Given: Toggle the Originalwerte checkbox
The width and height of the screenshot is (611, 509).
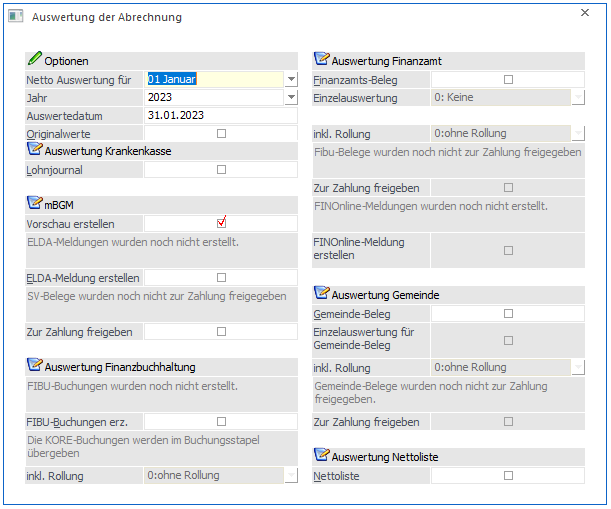Looking at the screenshot, I should click(221, 133).
